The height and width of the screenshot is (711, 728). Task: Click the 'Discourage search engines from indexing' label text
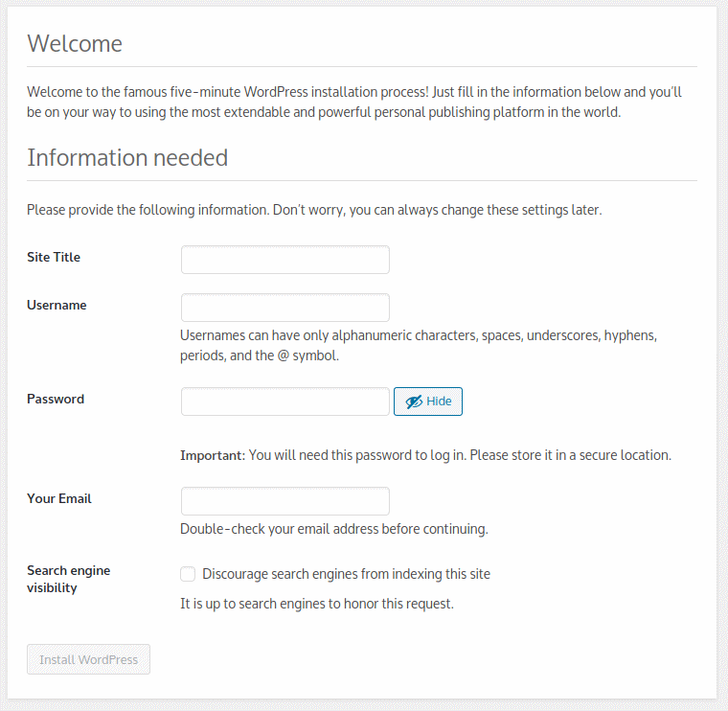tap(346, 574)
